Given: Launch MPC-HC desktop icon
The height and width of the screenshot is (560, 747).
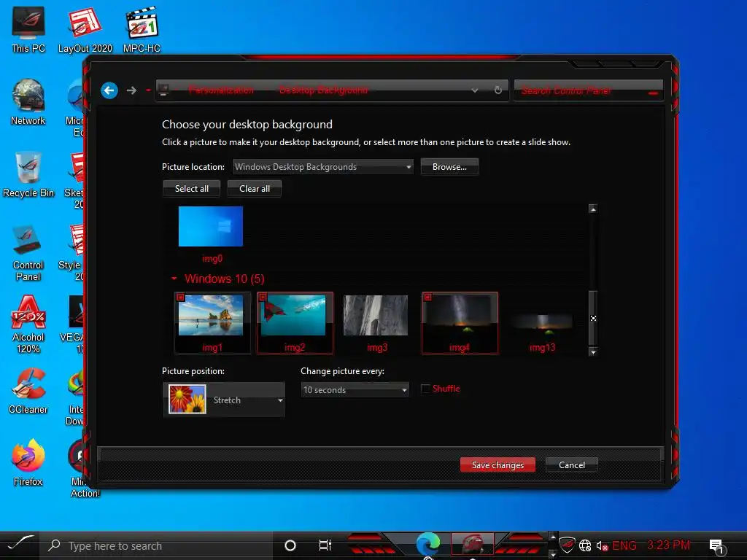Looking at the screenshot, I should coord(142,30).
